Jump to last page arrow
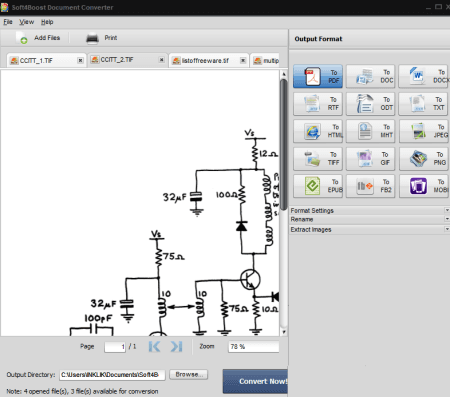Image resolution: width=450 pixels, height=397 pixels. tap(176, 347)
